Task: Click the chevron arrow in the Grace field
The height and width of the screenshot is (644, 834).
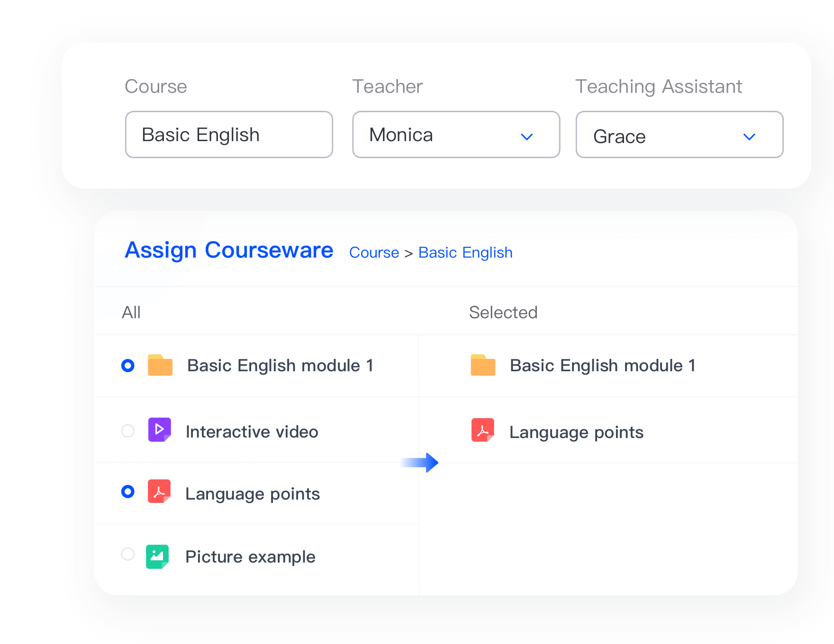Action: 749,137
